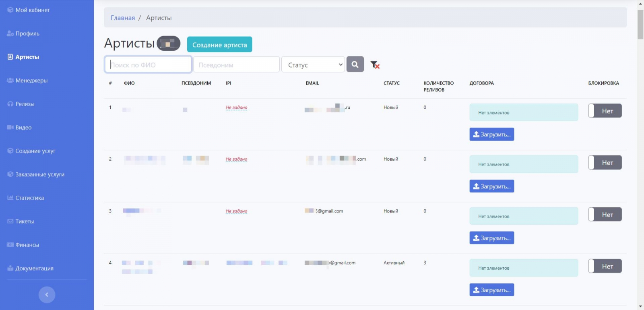
Task: Click Загрузить for artist row 3
Action: tap(492, 238)
